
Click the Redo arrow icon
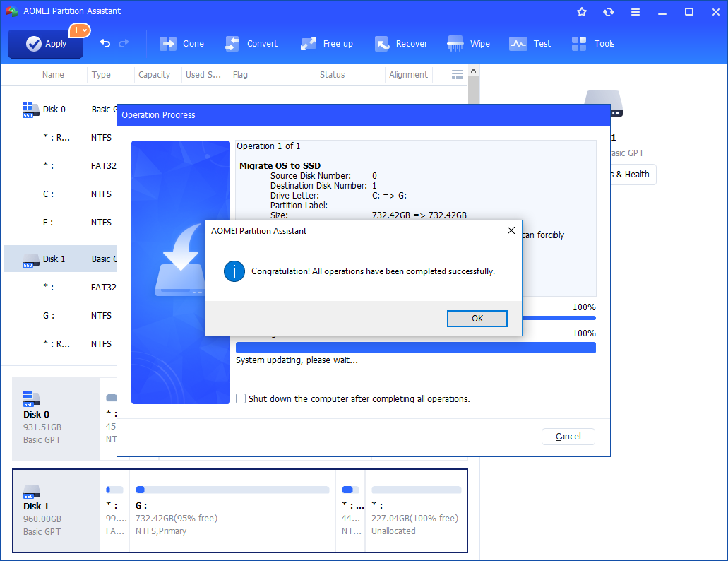coord(124,43)
